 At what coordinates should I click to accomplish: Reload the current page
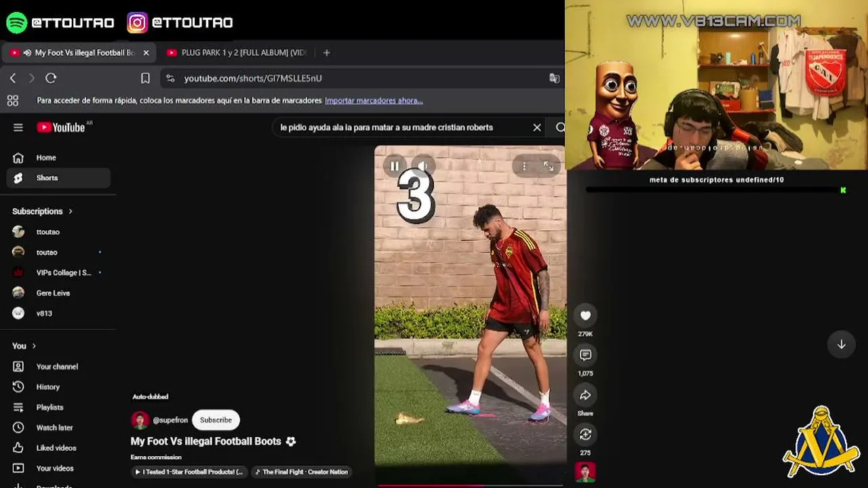click(51, 79)
